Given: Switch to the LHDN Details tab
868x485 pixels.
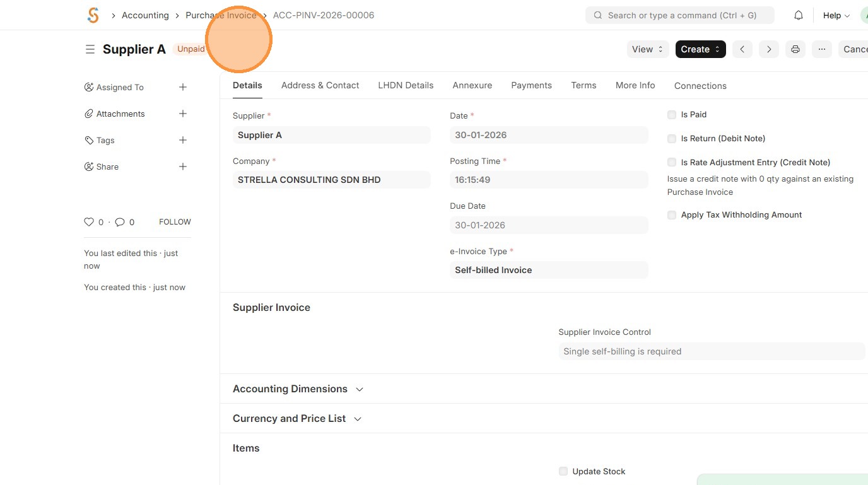Looking at the screenshot, I should click(x=406, y=85).
